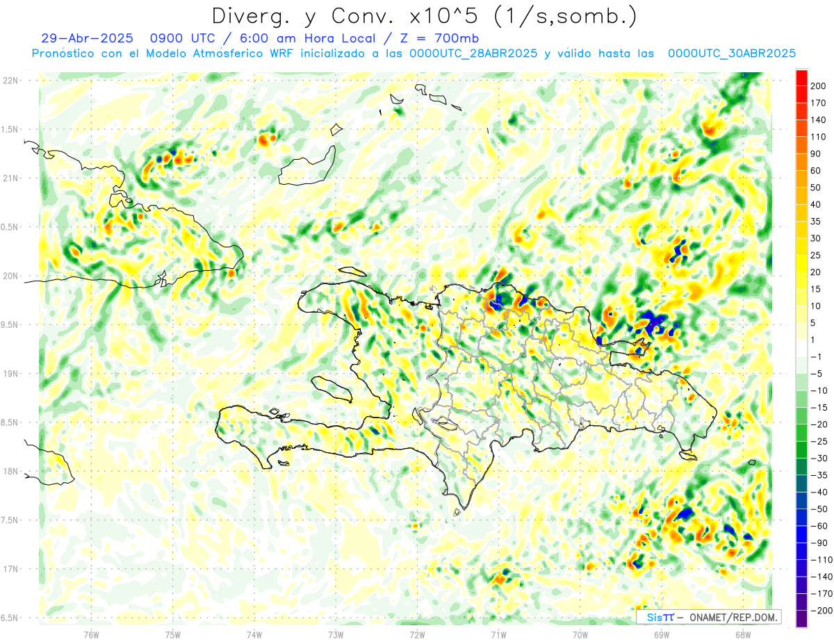The image size is (834, 644).
Task: Click the '-200' colorbar value
Action: [x=821, y=611]
